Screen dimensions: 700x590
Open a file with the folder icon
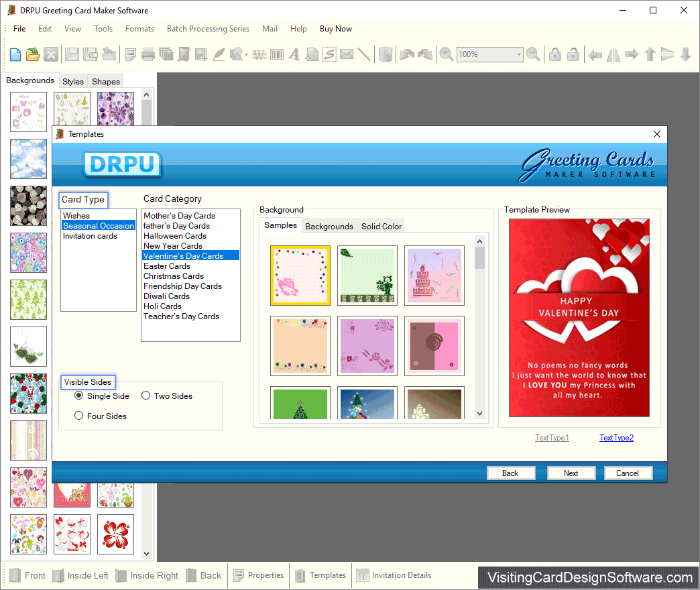click(33, 54)
